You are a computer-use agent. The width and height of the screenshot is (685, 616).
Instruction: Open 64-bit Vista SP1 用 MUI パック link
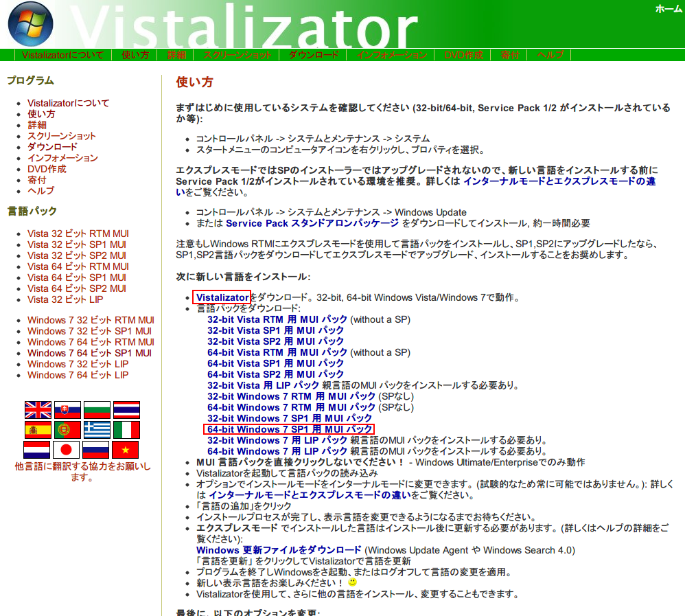(276, 363)
